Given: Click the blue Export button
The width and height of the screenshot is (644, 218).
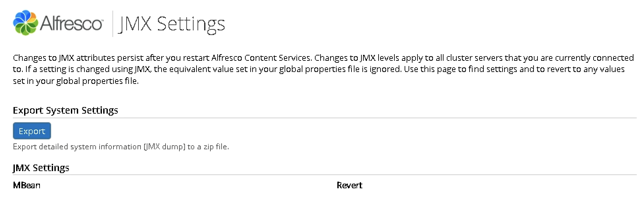Looking at the screenshot, I should (32, 131).
